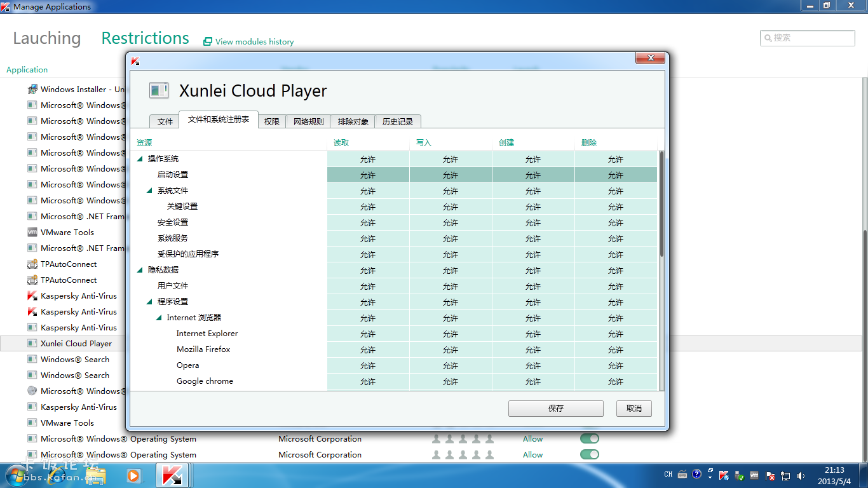Click the taskbar clock showing 21:13
Screen dimensions: 868x488
tap(834, 475)
